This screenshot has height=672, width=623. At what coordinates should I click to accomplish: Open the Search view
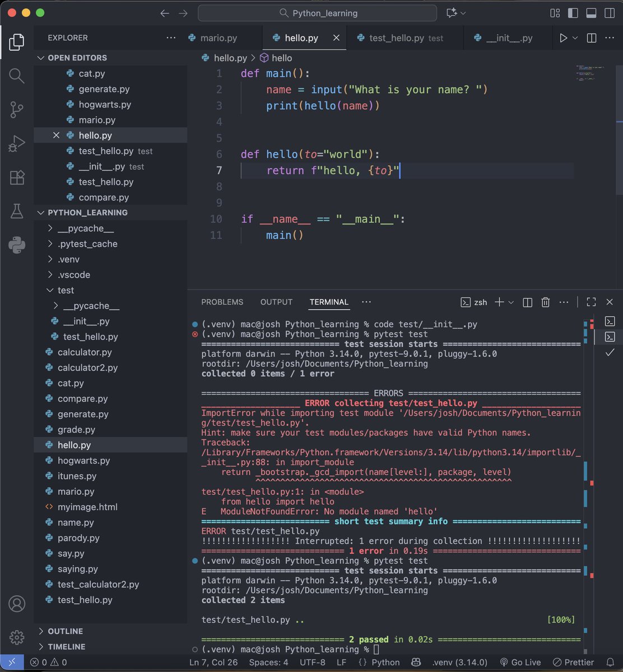16,76
